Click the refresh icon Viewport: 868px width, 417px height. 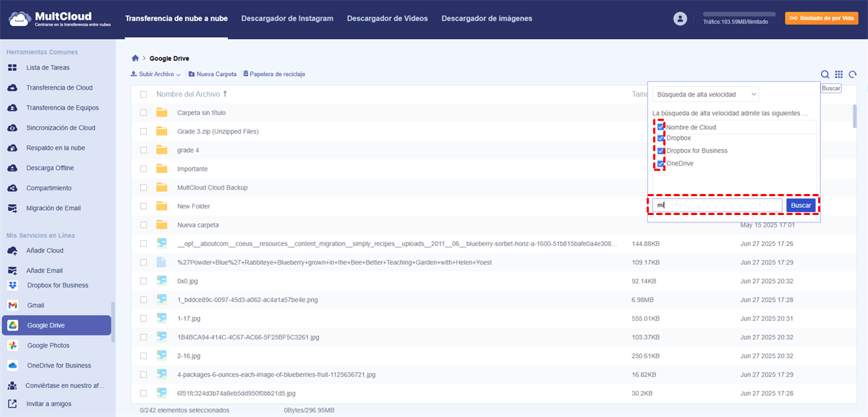click(854, 74)
